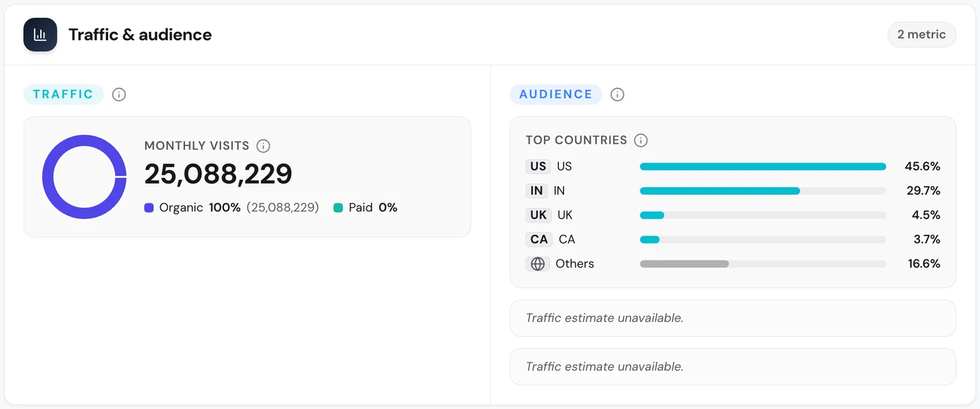Click the CA country code badge
The height and width of the screenshot is (409, 980).
[539, 240]
